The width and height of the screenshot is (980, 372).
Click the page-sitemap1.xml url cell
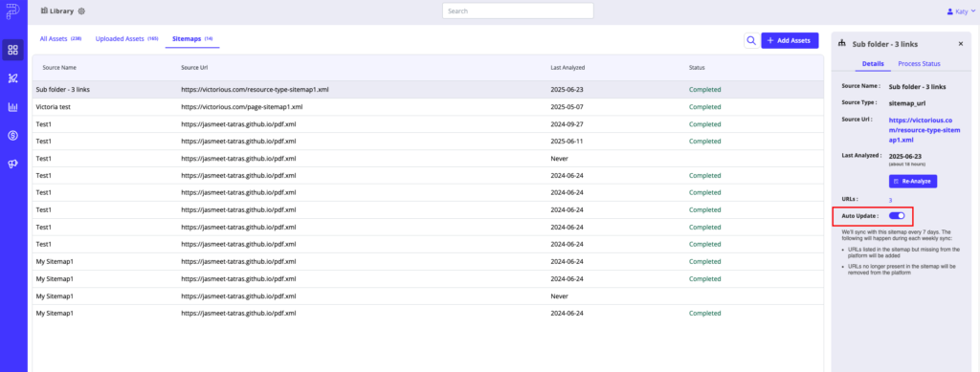pyautogui.click(x=242, y=107)
